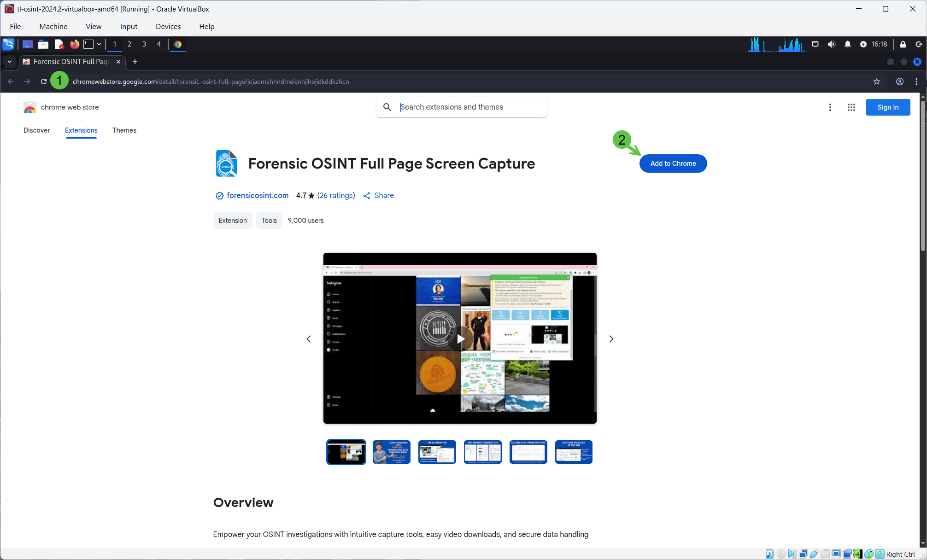The height and width of the screenshot is (560, 927).
Task: Open the Web Store three-dot options menu
Action: (x=830, y=107)
